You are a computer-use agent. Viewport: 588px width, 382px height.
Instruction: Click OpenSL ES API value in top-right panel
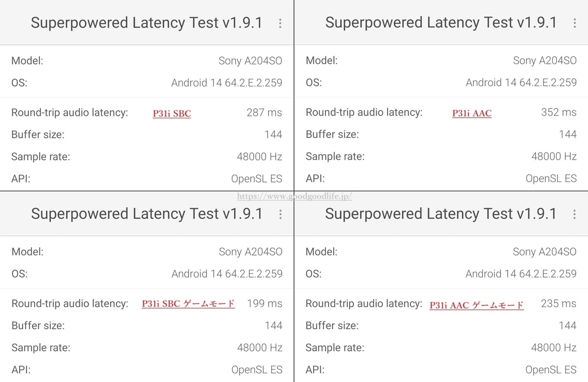[551, 178]
